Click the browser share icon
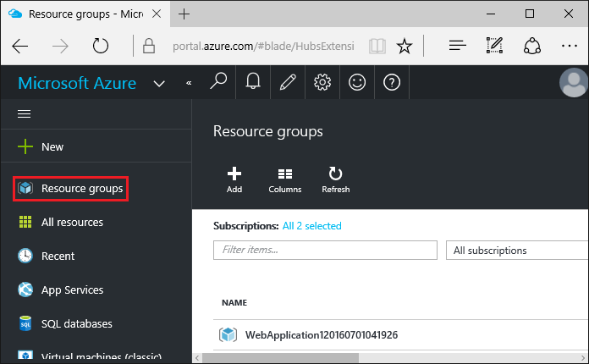This screenshot has width=589, height=364. click(x=532, y=46)
